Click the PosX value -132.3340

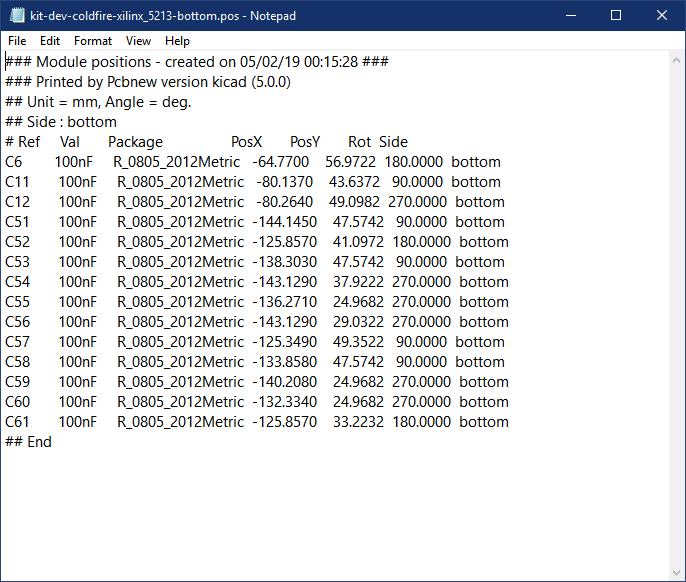(x=284, y=402)
